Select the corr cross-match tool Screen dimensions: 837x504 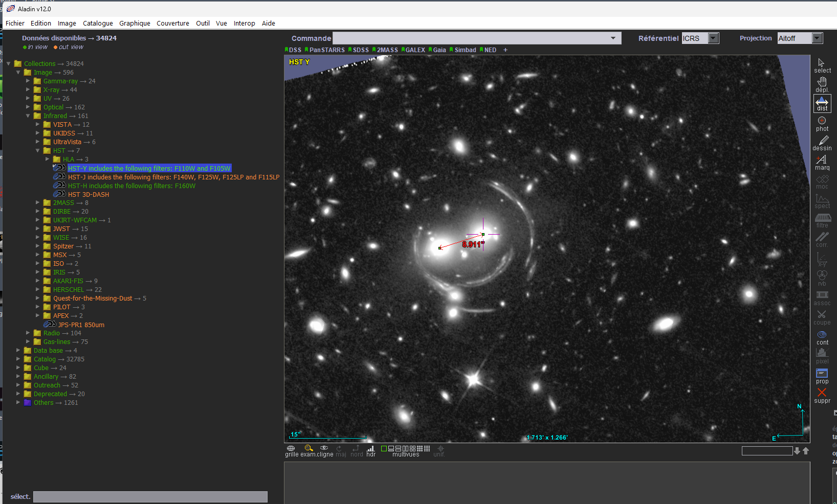click(x=822, y=240)
